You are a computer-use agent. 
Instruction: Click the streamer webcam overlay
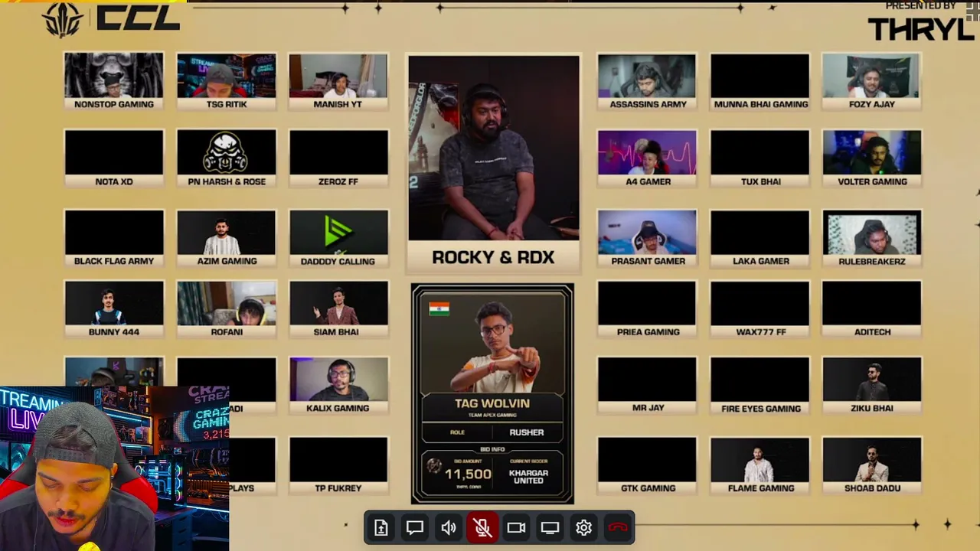115,468
